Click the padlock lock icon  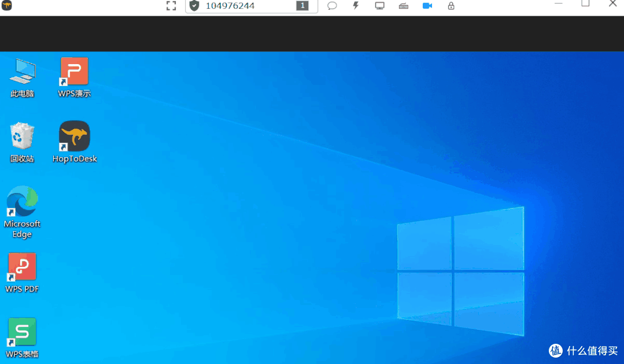click(x=451, y=6)
